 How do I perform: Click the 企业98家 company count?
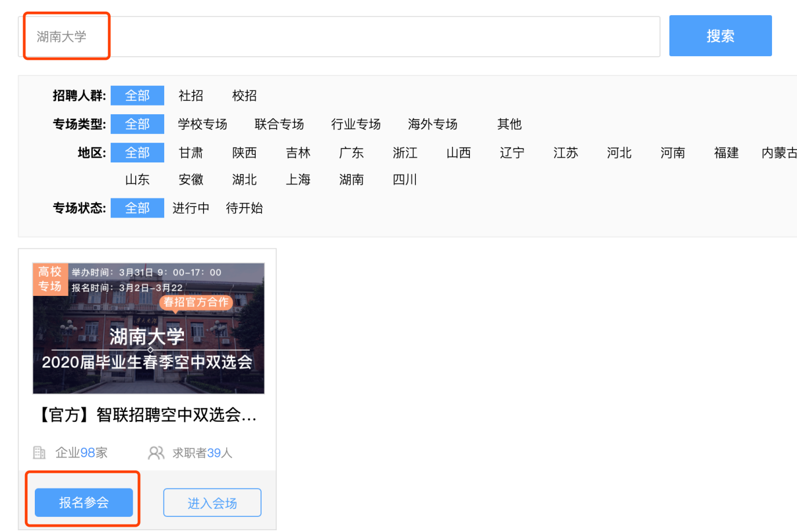tap(81, 453)
